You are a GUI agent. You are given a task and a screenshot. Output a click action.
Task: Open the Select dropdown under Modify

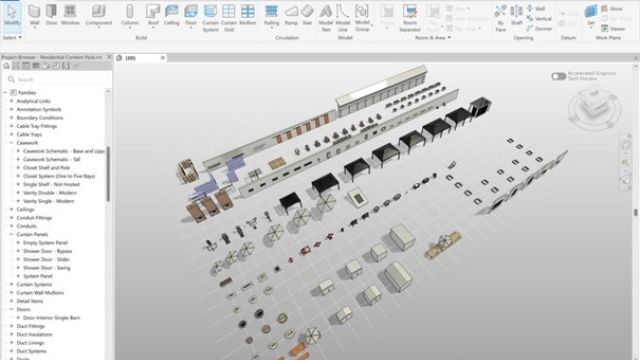click(12, 38)
